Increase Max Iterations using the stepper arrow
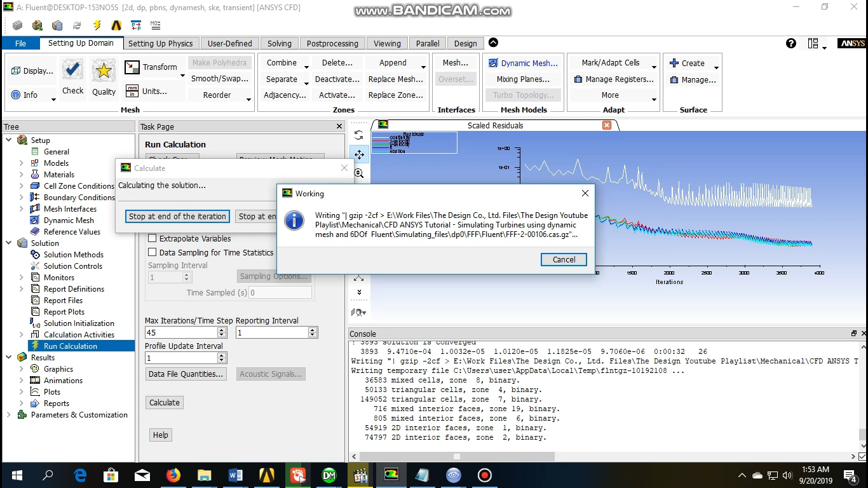This screenshot has width=868, height=488. pos(221,329)
